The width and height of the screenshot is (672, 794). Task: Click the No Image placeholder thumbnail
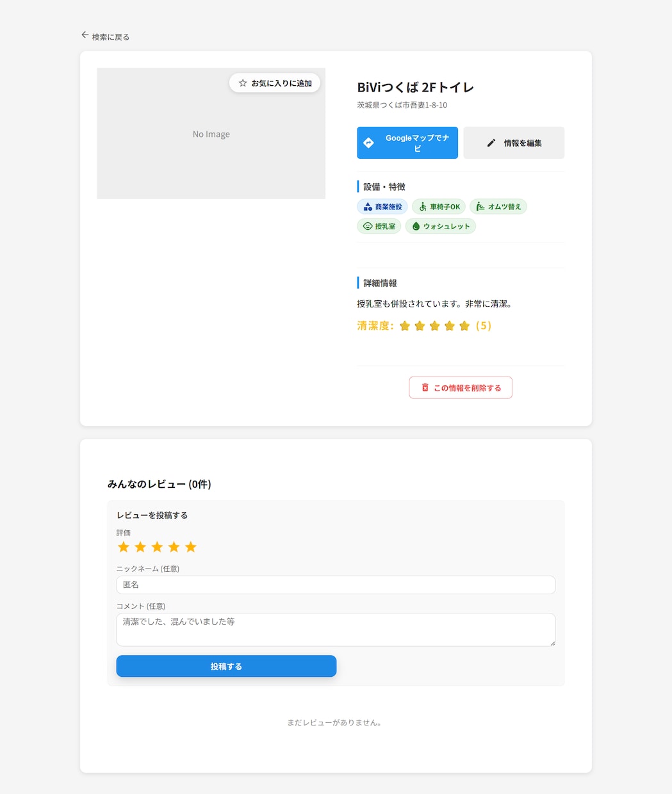(x=211, y=134)
